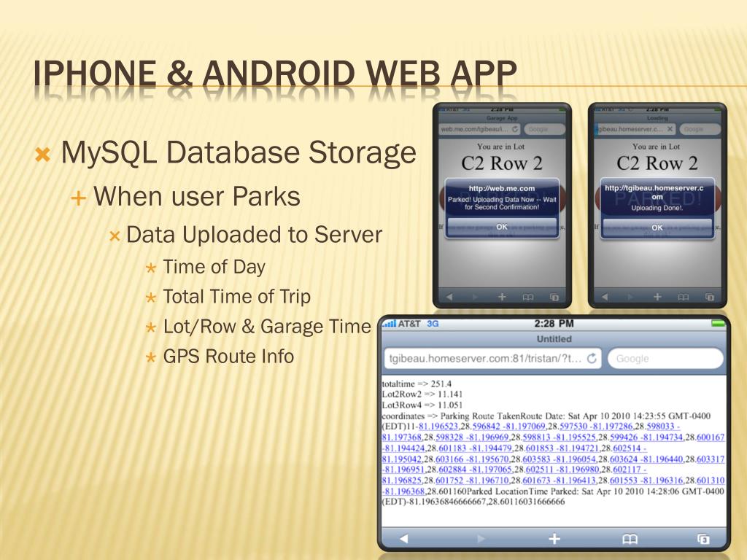747x560 pixels.
Task: Open the coordinate link 81.196523
Action: click(x=438, y=426)
